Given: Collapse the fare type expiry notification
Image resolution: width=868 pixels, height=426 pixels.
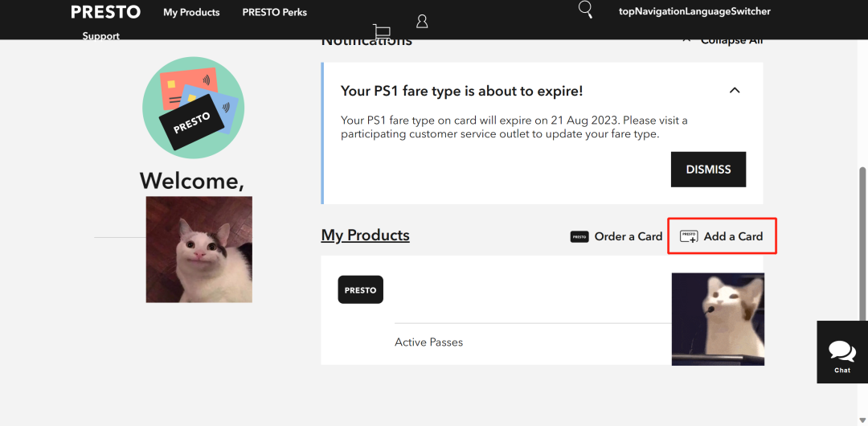Looking at the screenshot, I should [x=735, y=91].
